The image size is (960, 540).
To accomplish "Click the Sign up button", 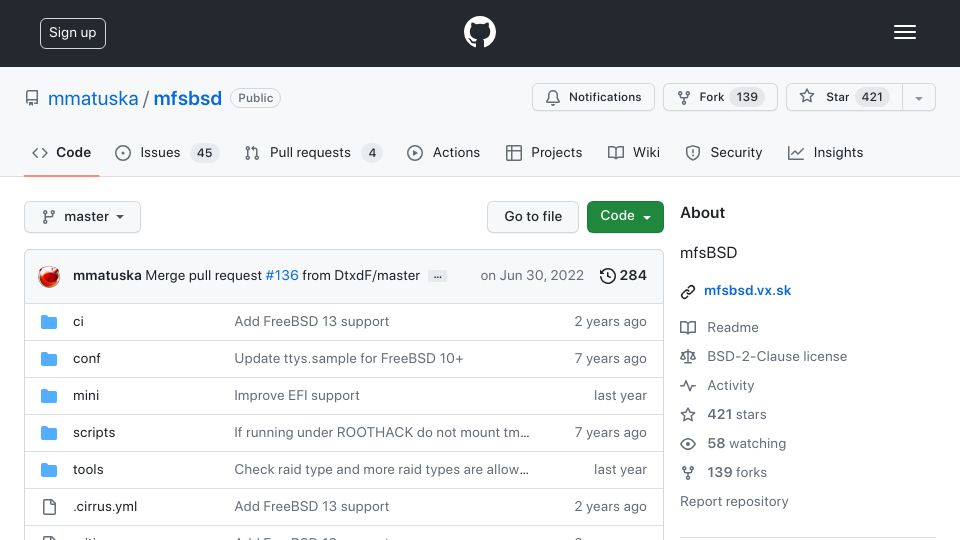I will 73,33.
